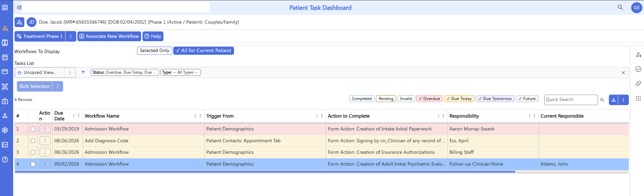Click the download export icon button
Image resolution: width=644 pixels, height=196 pixels.
614,100
